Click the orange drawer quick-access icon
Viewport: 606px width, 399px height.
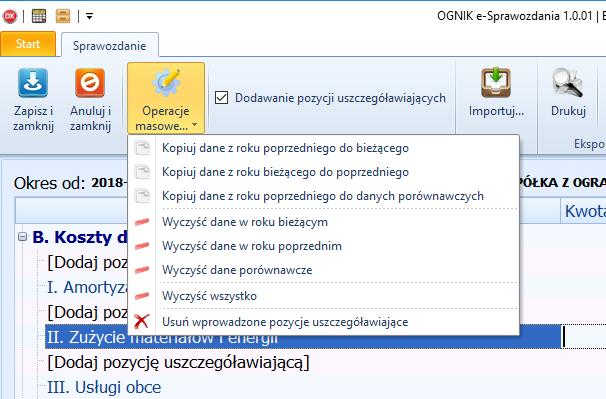coord(63,16)
